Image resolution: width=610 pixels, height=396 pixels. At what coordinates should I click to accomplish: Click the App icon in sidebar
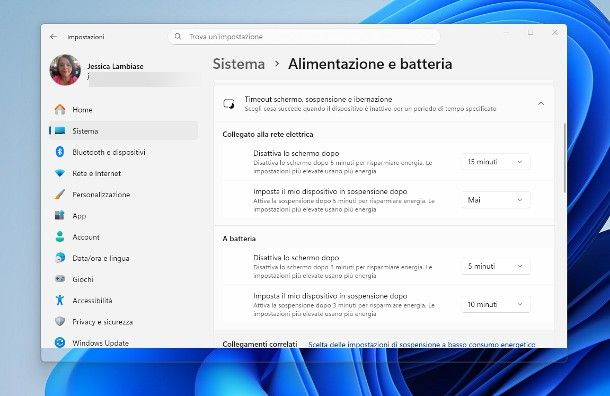click(60, 215)
